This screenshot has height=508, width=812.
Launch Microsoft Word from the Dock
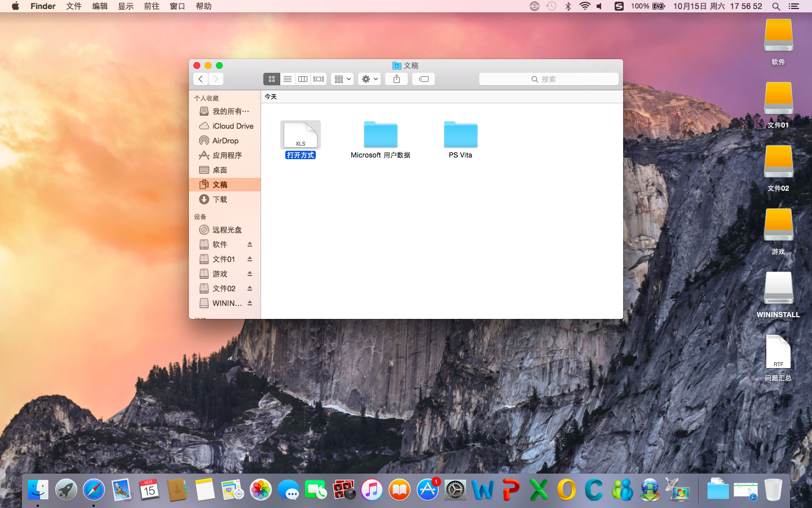tap(483, 489)
